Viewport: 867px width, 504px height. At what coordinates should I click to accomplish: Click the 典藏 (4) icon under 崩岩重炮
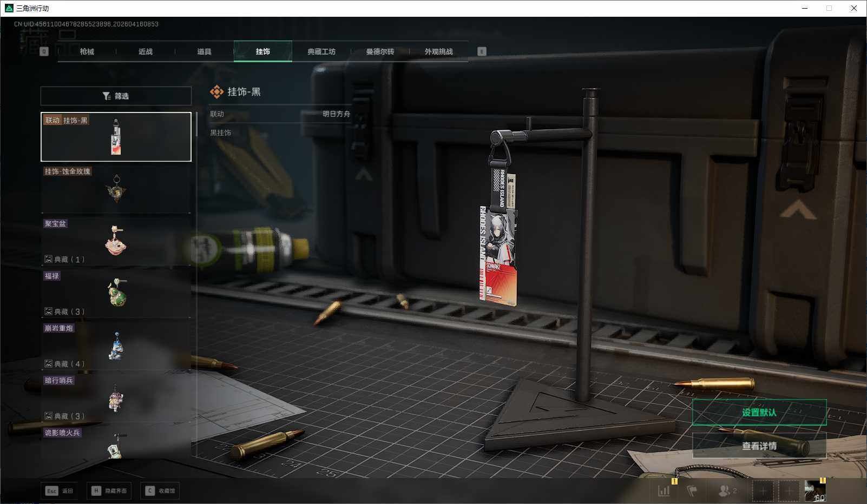point(49,364)
